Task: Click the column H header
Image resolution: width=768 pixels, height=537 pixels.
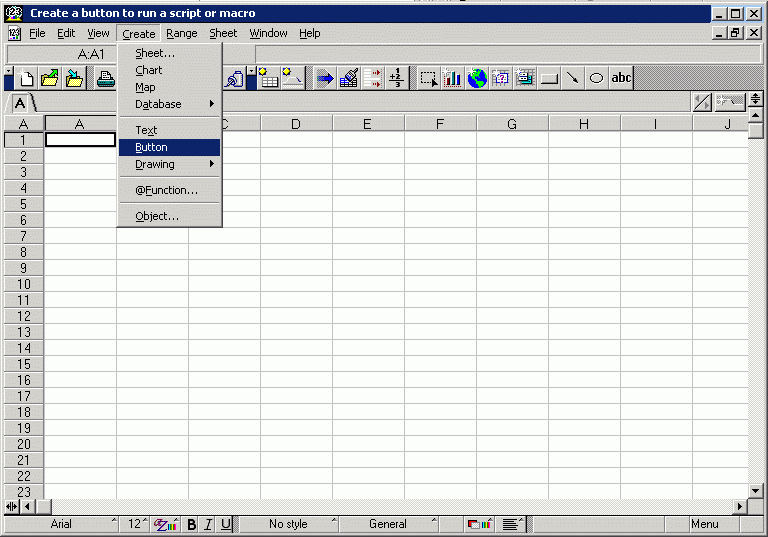Action: [x=584, y=124]
